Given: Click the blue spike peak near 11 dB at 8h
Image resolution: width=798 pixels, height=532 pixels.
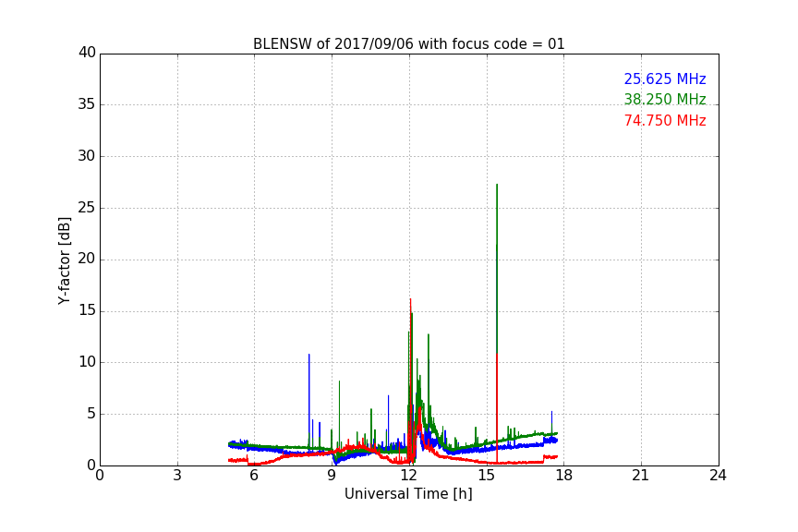Looking at the screenshot, I should coord(308,355).
